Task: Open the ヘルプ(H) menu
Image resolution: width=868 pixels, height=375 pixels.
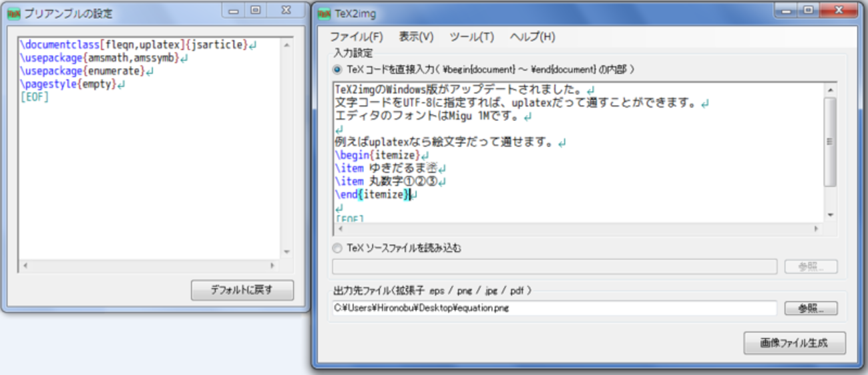Action: click(532, 37)
